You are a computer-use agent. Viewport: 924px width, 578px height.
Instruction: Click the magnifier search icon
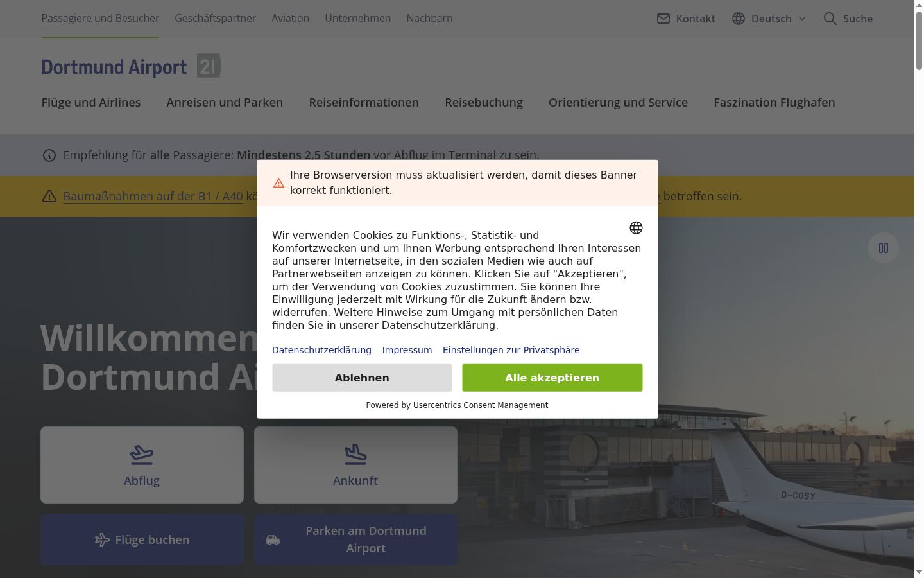point(830,19)
